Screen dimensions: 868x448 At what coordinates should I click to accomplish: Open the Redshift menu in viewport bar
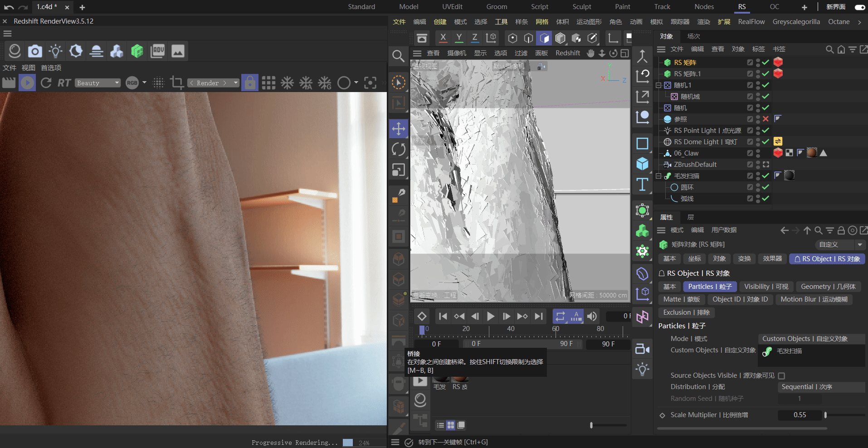tap(567, 53)
